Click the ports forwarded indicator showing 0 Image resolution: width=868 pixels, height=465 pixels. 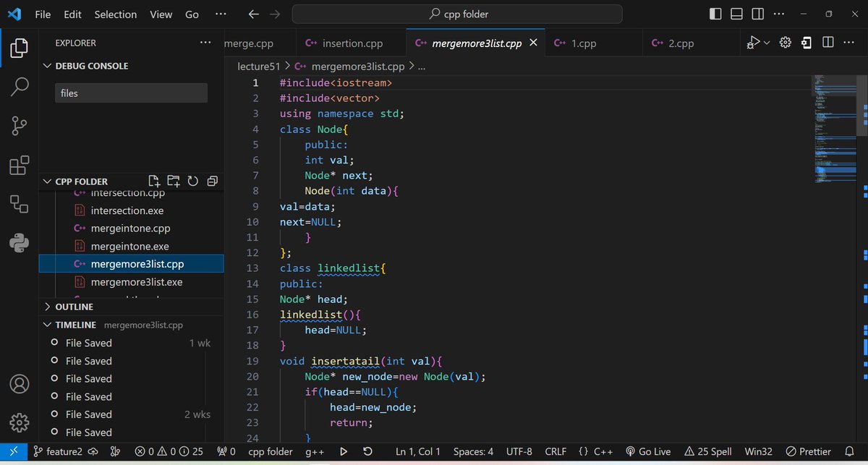point(226,451)
